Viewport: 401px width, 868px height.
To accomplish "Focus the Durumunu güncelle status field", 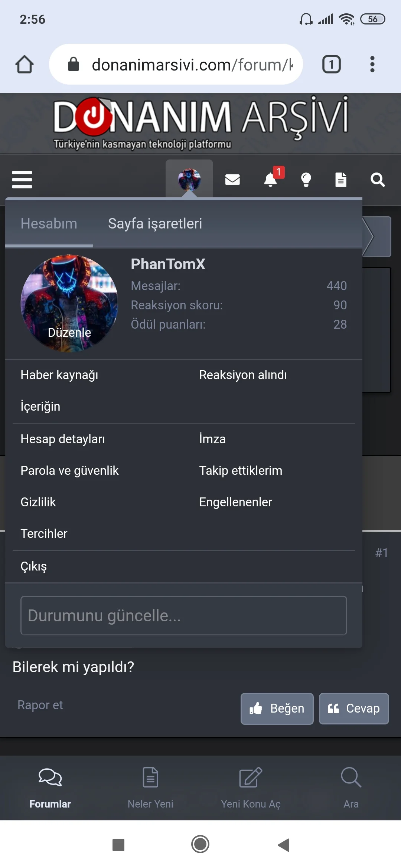I will [x=184, y=615].
